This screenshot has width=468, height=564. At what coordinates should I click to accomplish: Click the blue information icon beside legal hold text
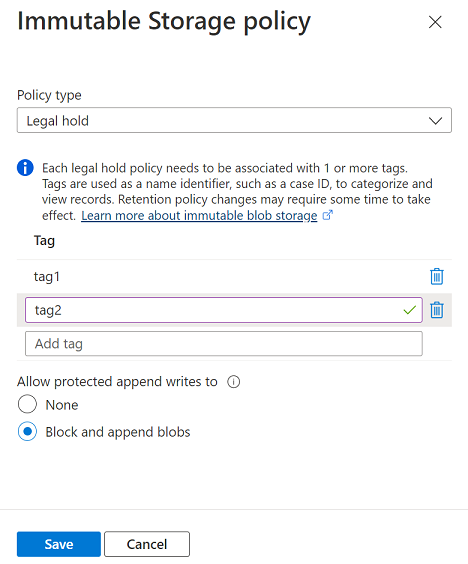click(25, 168)
